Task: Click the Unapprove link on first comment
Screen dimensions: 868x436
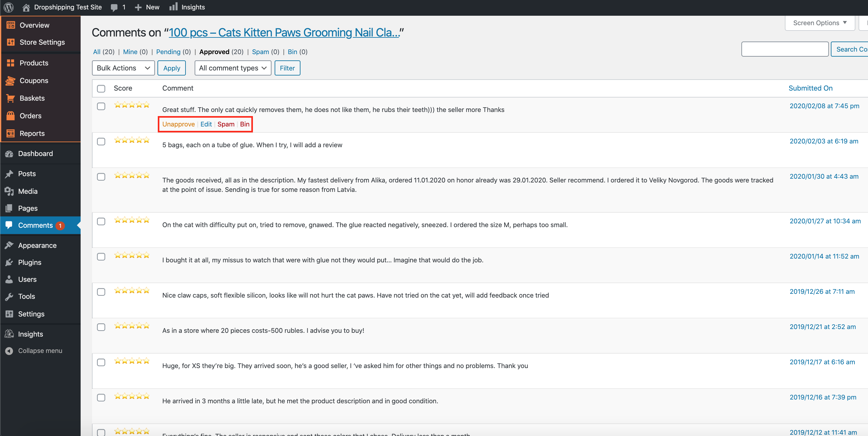Action: pos(178,124)
